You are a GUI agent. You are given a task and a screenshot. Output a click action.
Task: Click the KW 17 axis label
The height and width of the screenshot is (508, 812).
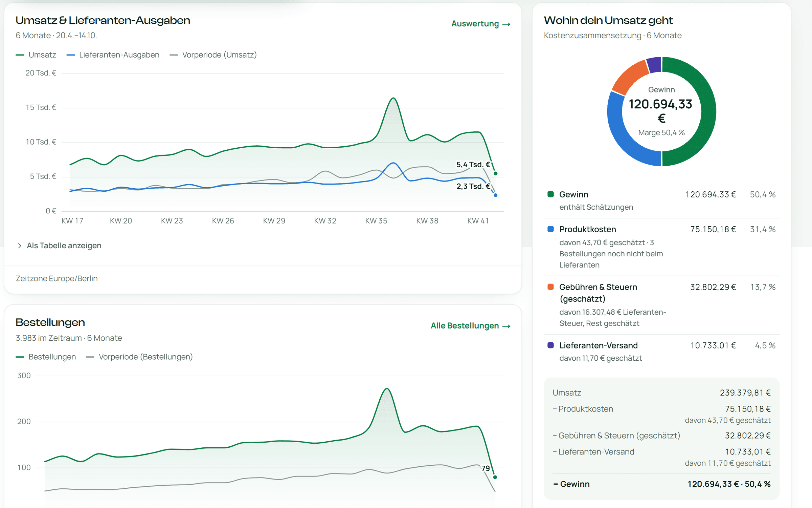coord(72,221)
